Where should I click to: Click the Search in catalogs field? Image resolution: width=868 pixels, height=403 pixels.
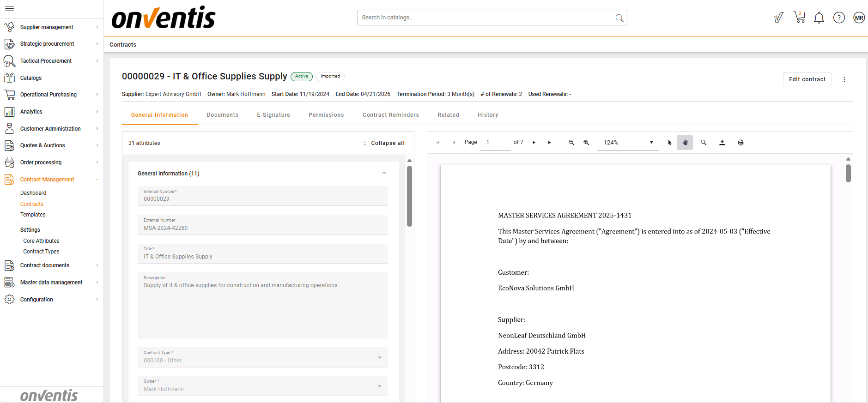(x=485, y=18)
